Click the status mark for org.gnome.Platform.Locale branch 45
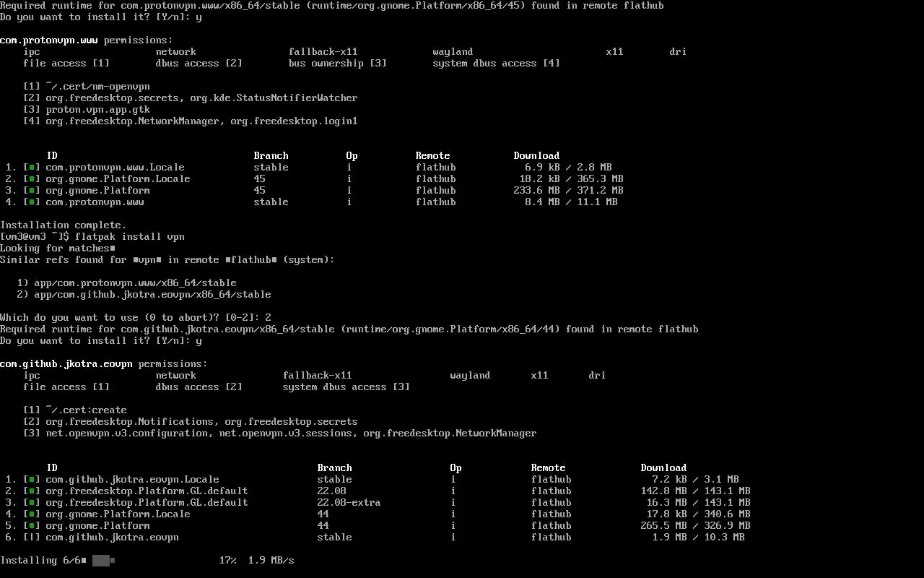Viewport: 924px width, 578px height. pyautogui.click(x=32, y=179)
